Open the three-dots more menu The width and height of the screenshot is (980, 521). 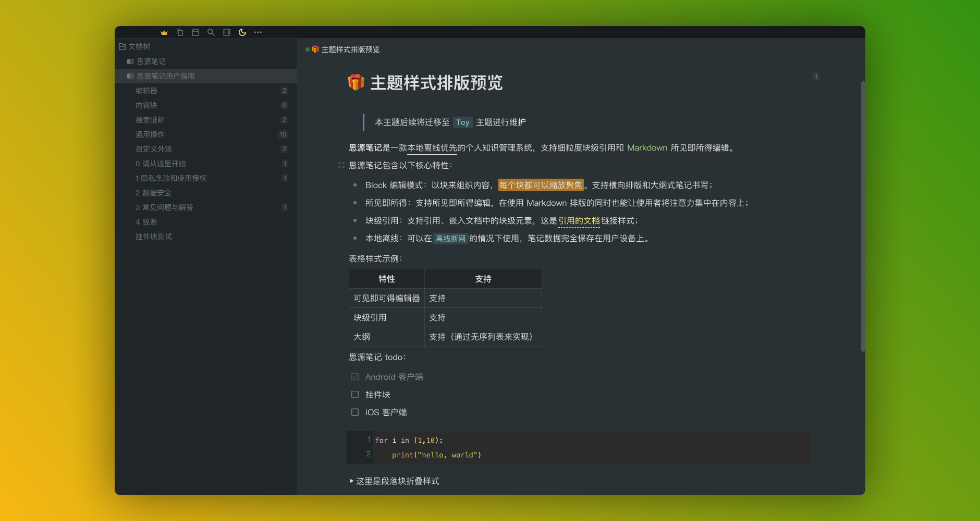(258, 32)
